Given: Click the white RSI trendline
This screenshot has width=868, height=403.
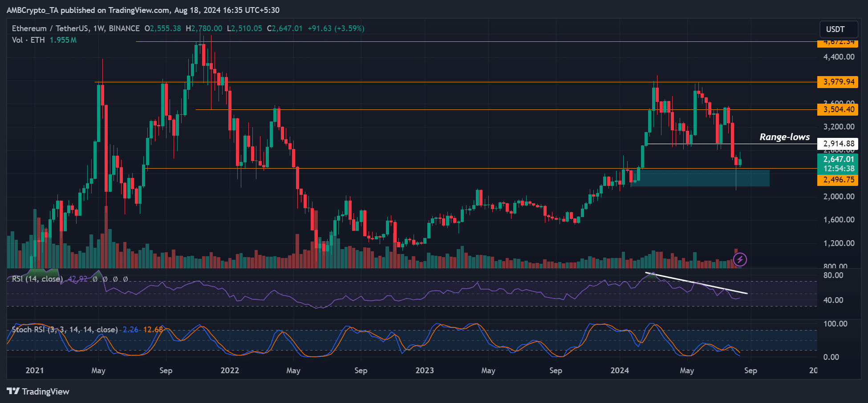Looking at the screenshot, I should 696,283.
